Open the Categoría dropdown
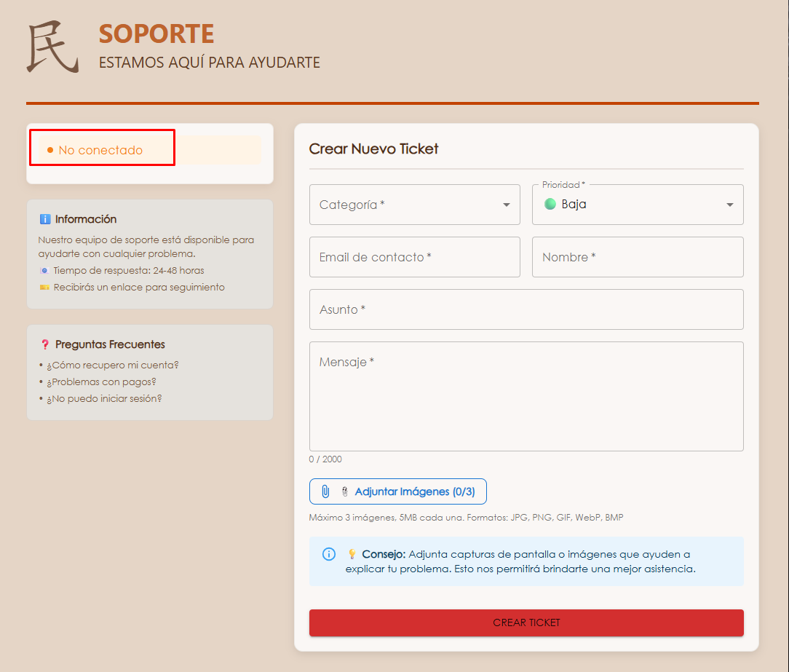 point(414,205)
